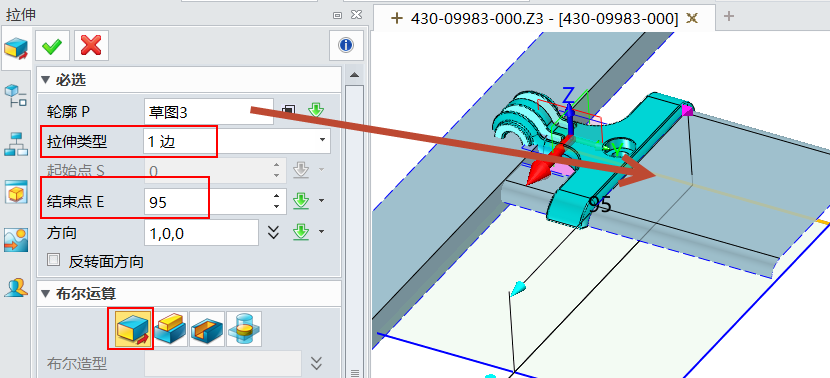Enable the 反转面方向 checkbox

pos(53,260)
